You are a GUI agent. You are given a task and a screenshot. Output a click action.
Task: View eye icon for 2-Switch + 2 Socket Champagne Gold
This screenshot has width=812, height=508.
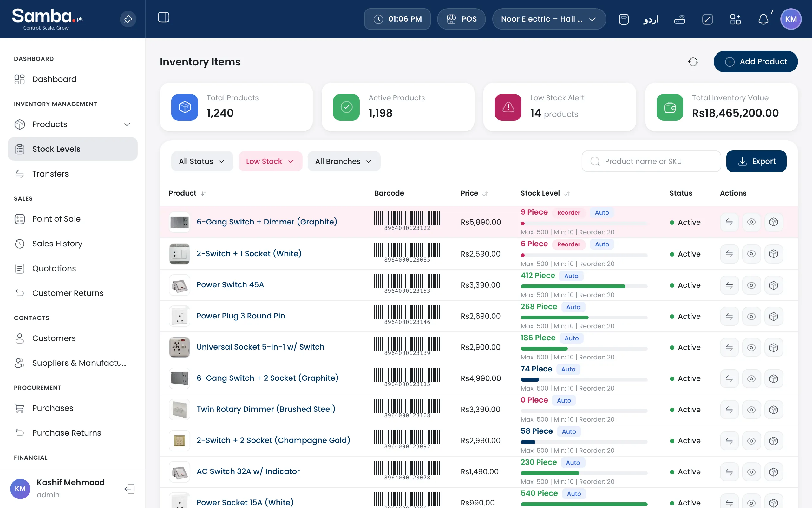coord(751,441)
